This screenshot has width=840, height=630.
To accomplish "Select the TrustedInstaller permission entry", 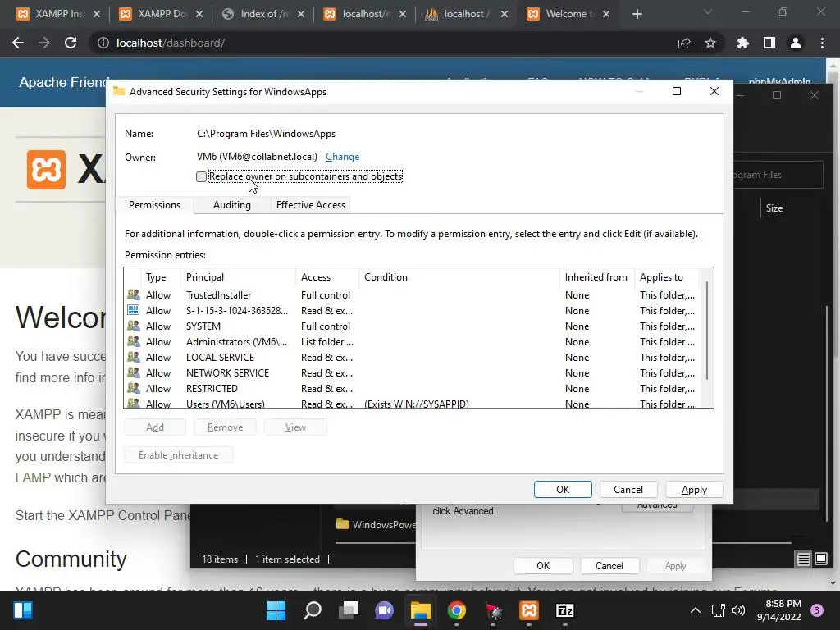I will 412,295.
